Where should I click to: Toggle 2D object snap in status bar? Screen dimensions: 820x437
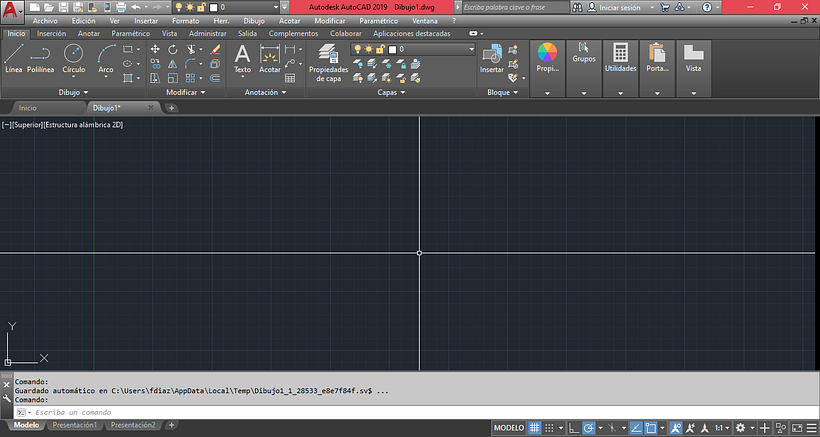click(x=651, y=428)
